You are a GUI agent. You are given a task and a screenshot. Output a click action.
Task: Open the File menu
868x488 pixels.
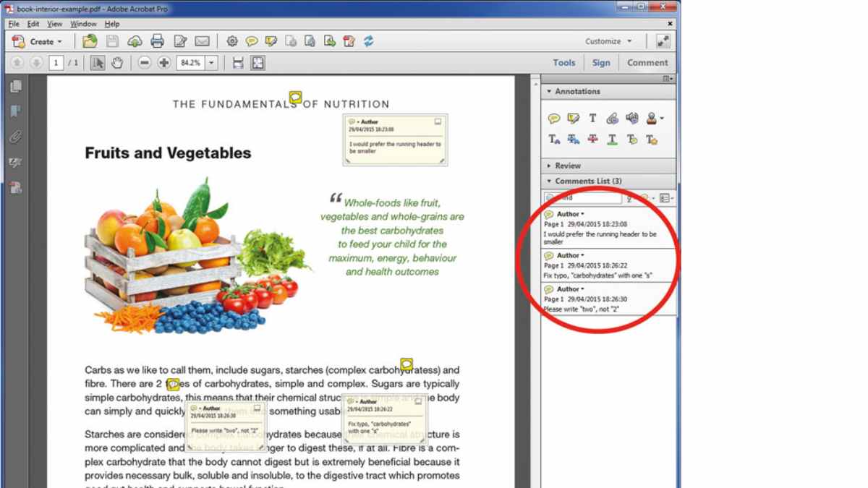pos(14,24)
